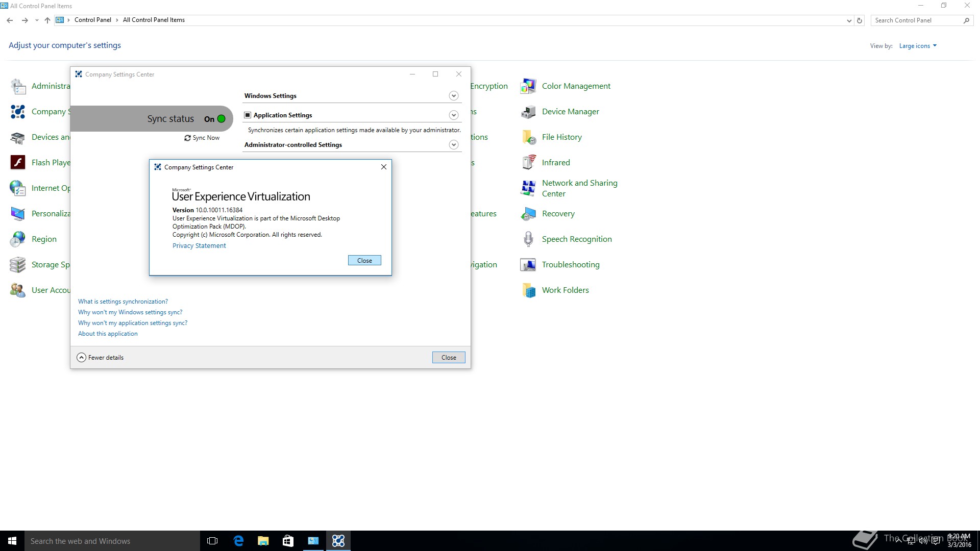Toggle Application Settings checkbox
Image resolution: width=980 pixels, height=551 pixels.
click(x=248, y=115)
